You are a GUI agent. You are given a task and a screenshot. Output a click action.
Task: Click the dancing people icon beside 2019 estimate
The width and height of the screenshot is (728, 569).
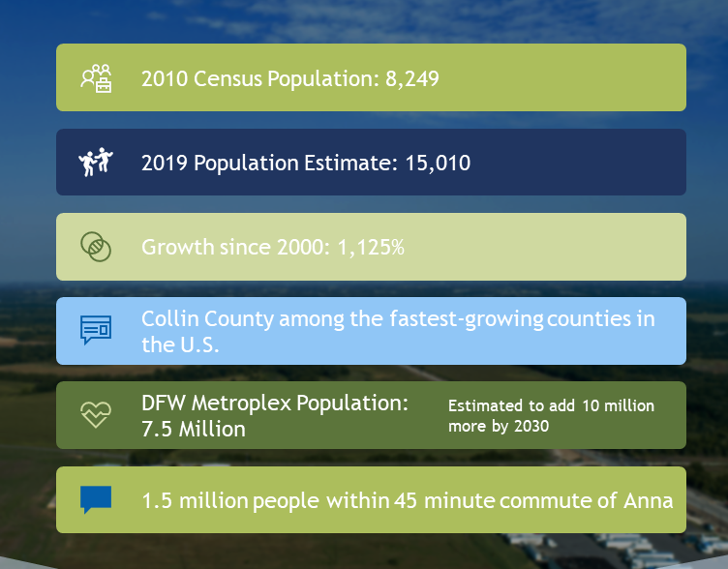pos(96,162)
